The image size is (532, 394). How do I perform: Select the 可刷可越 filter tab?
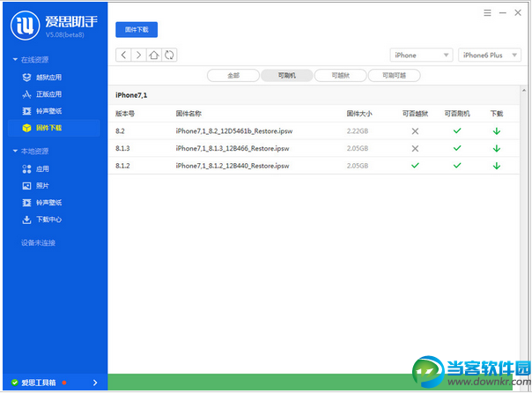pos(394,76)
